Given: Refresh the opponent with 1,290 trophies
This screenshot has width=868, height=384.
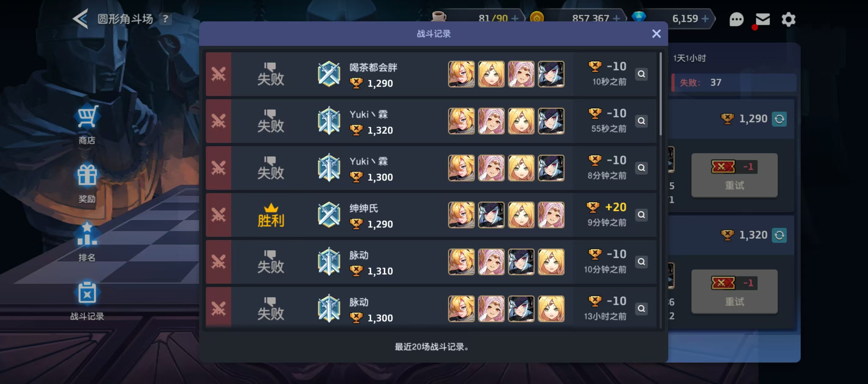Looking at the screenshot, I should click(x=779, y=119).
